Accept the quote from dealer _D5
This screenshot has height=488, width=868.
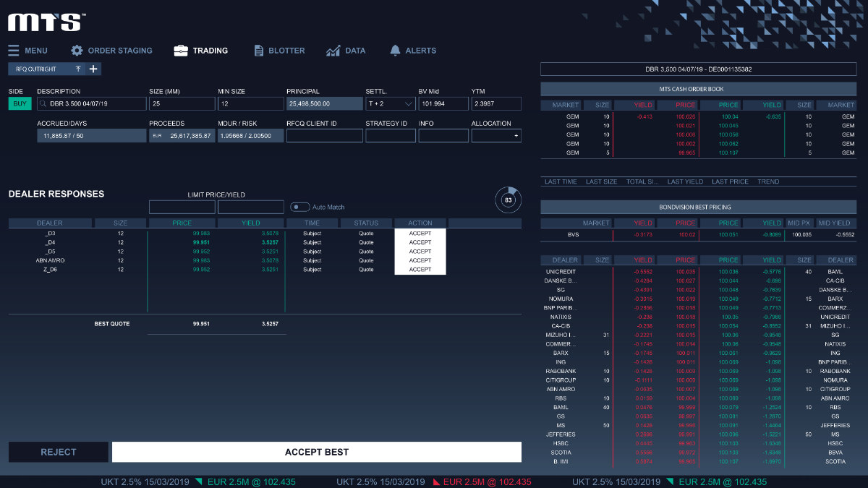(420, 252)
